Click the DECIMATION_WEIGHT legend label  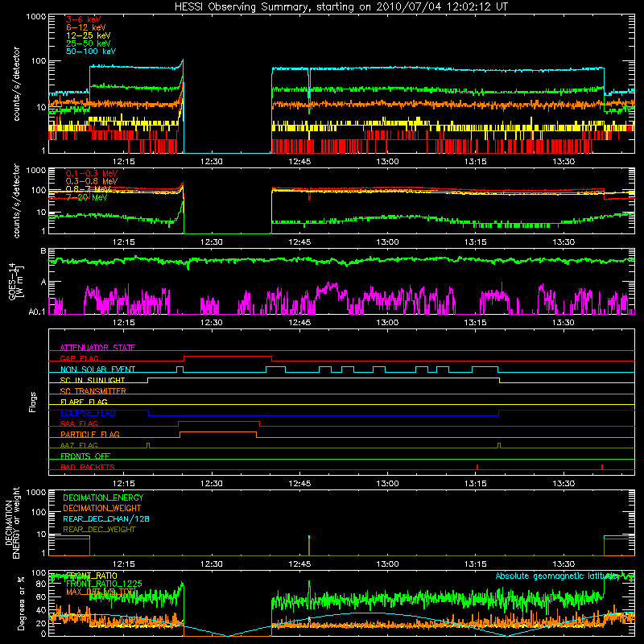pos(102,508)
